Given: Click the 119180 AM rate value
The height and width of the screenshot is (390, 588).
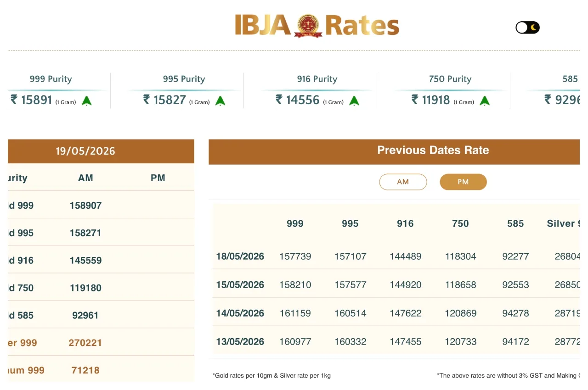Looking at the screenshot, I should click(85, 288).
